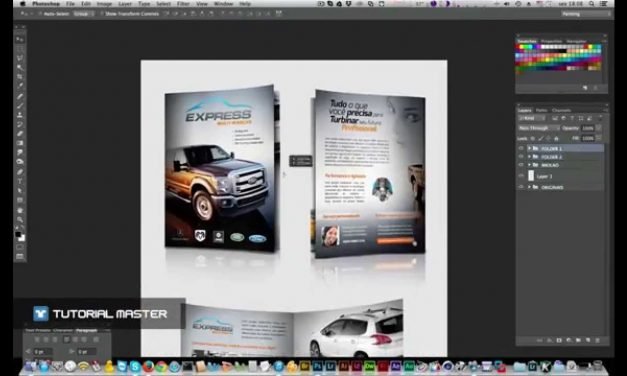Filter layers by type layers icon
The height and width of the screenshot is (376, 627).
pyautogui.click(x=572, y=118)
